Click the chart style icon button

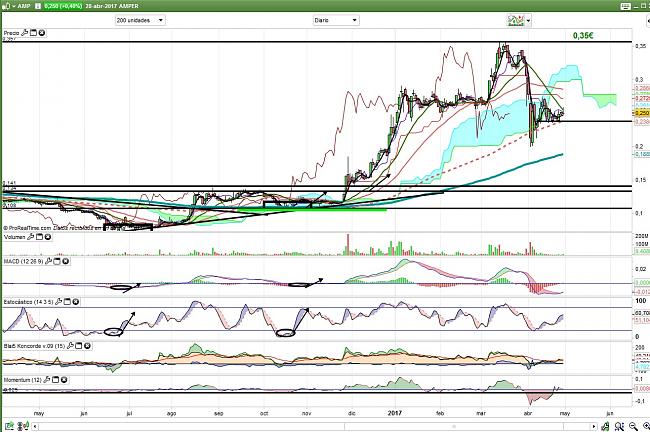516,20
